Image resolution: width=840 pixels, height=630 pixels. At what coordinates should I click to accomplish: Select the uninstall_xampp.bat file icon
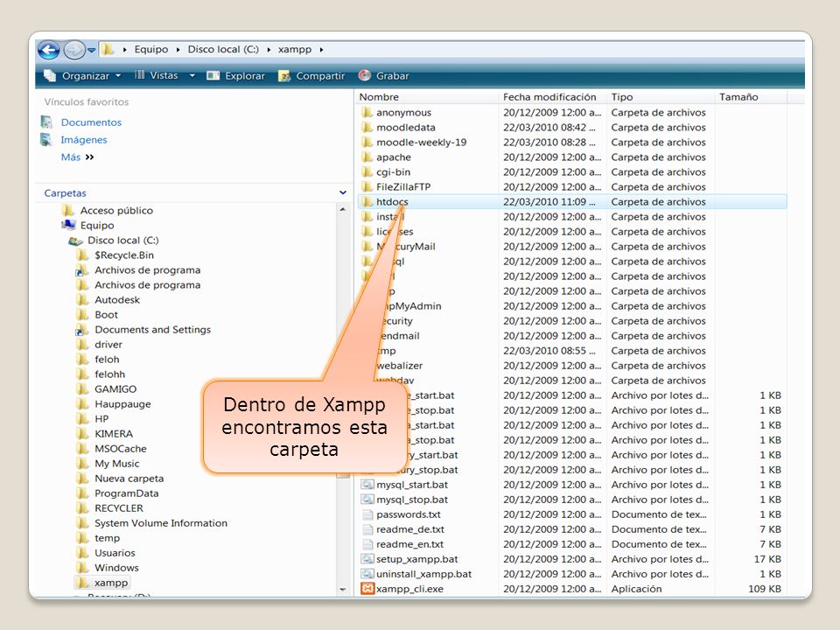[367, 574]
